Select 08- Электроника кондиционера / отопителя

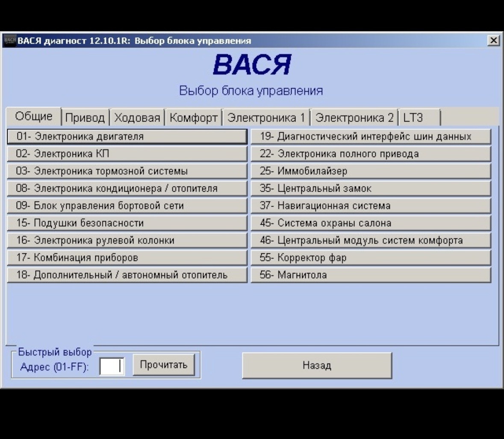(x=127, y=188)
